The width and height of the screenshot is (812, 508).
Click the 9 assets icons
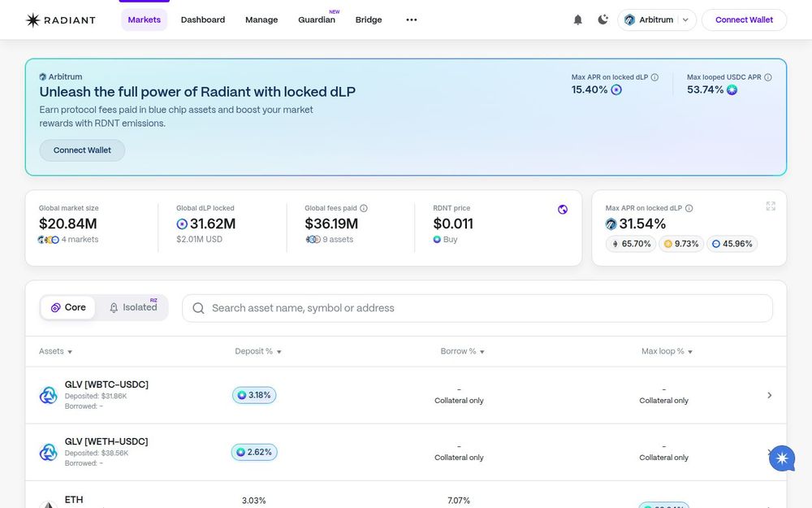pos(313,240)
